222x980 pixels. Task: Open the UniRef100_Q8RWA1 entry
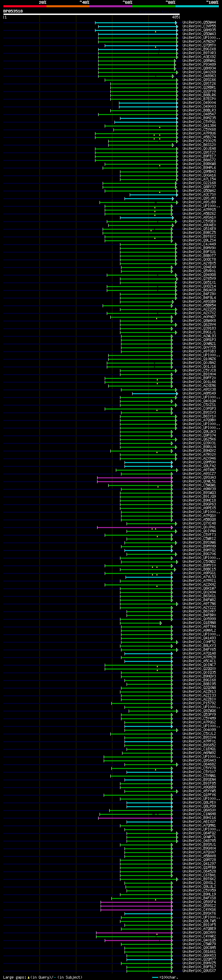(199, 60)
